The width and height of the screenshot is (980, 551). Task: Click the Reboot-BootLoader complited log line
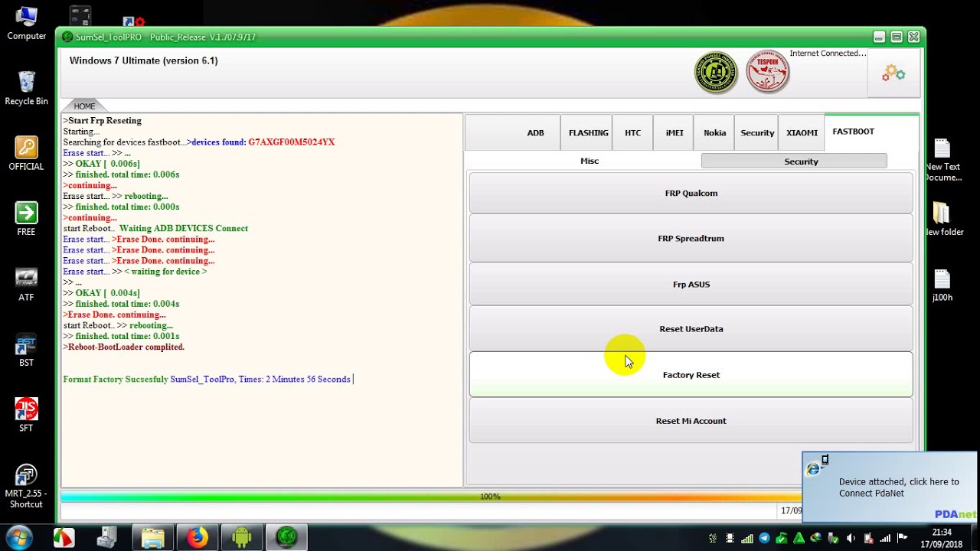124,347
